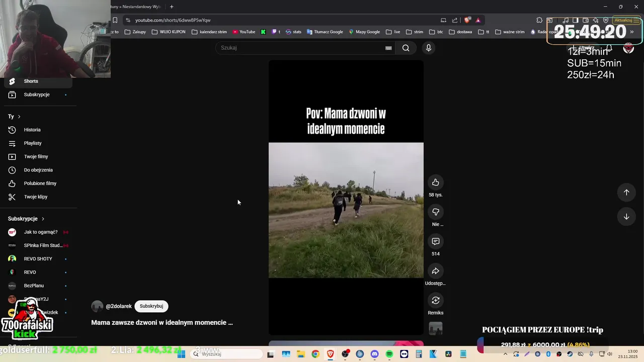
Task: Open Brave Shields lion icon
Action: (467, 20)
